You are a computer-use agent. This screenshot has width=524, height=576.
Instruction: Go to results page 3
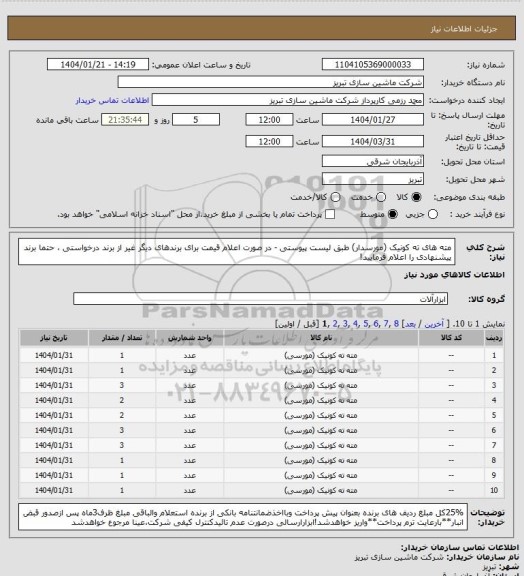pos(345,324)
